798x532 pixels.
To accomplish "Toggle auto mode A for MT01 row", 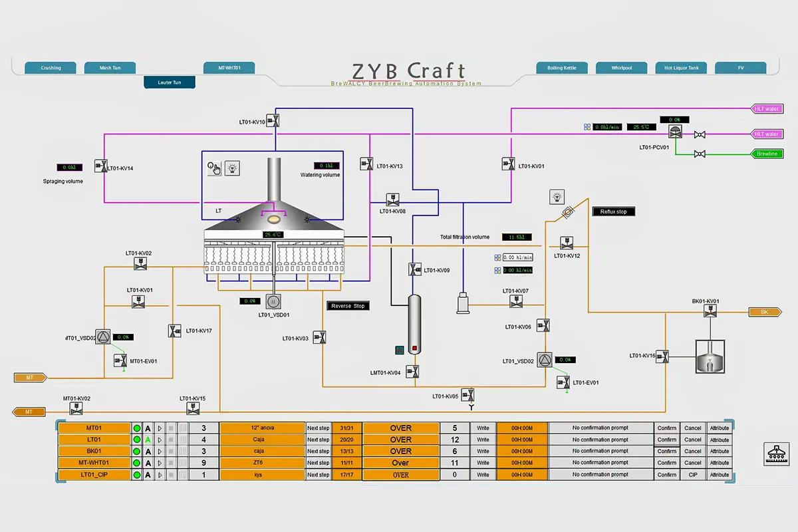I will coord(148,428).
